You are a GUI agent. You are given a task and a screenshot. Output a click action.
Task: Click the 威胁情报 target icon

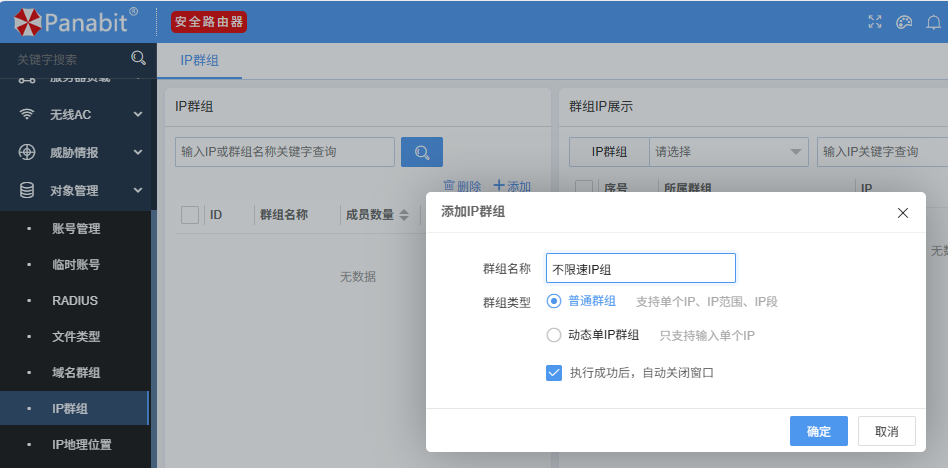(x=27, y=152)
